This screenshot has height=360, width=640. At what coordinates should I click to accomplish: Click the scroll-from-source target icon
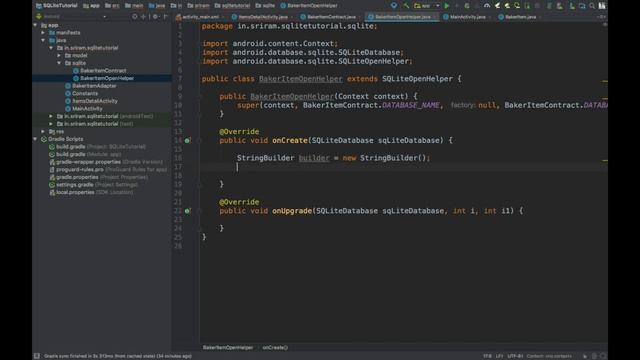tap(135, 17)
